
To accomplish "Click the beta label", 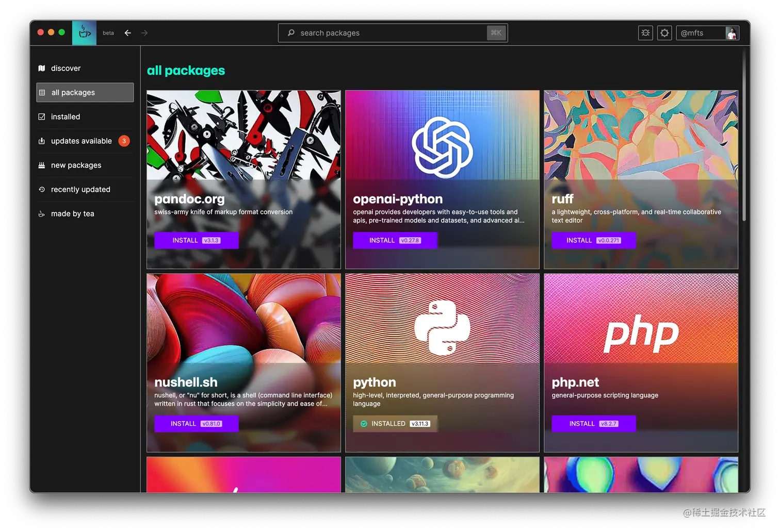I will tap(108, 33).
